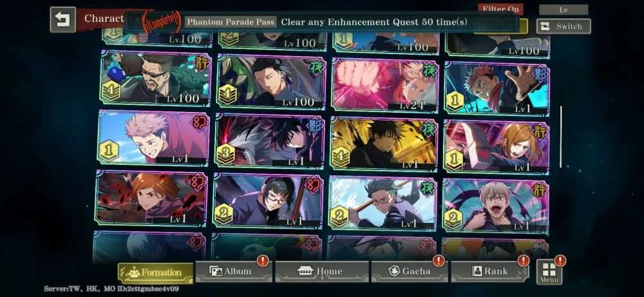Select the blond shouting boy Lv1 card
The height and width of the screenshot is (297, 644).
(x=495, y=207)
